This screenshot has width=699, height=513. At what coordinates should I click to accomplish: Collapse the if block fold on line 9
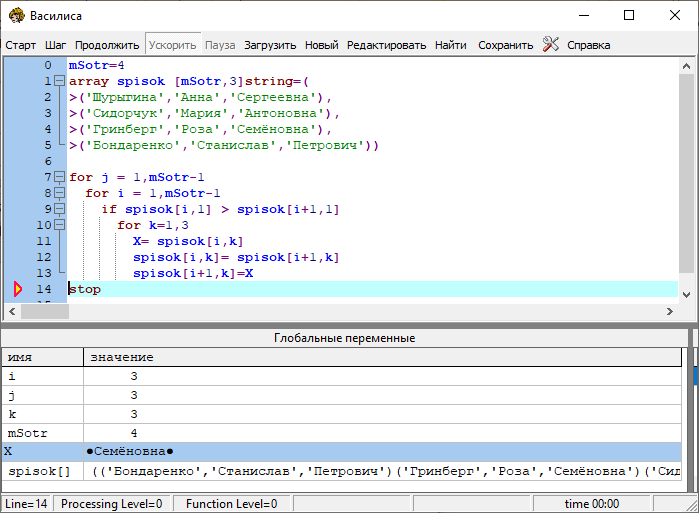coord(60,209)
